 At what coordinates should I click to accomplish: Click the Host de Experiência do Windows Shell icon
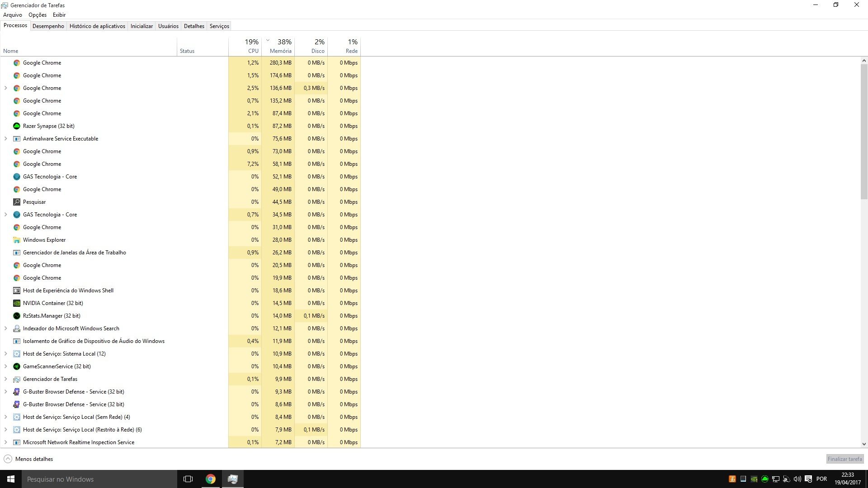(x=17, y=291)
